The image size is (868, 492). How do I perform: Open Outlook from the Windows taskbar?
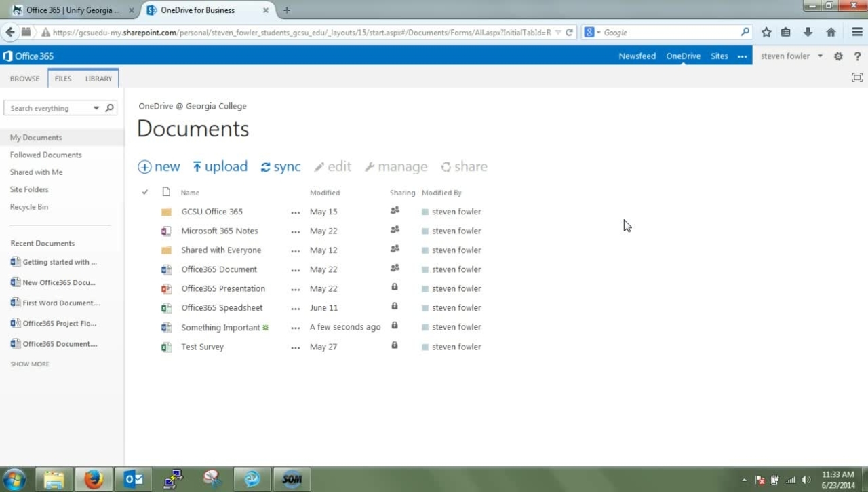pyautogui.click(x=134, y=479)
